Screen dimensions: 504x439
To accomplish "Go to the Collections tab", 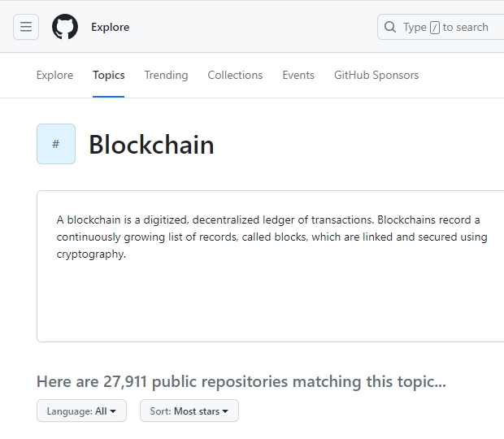I will point(235,75).
